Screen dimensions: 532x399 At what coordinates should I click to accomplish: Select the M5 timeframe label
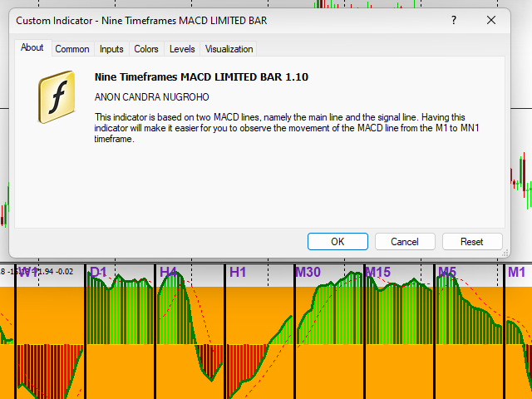[447, 272]
